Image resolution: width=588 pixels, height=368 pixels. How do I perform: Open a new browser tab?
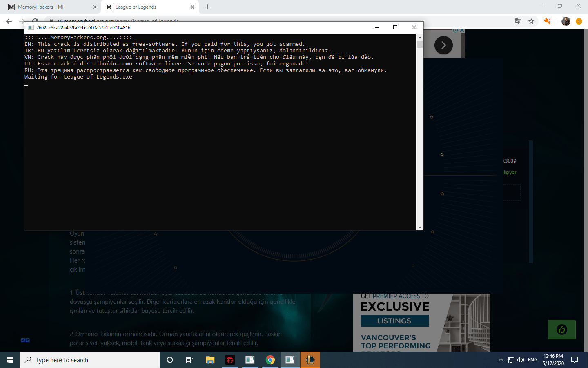tap(208, 7)
